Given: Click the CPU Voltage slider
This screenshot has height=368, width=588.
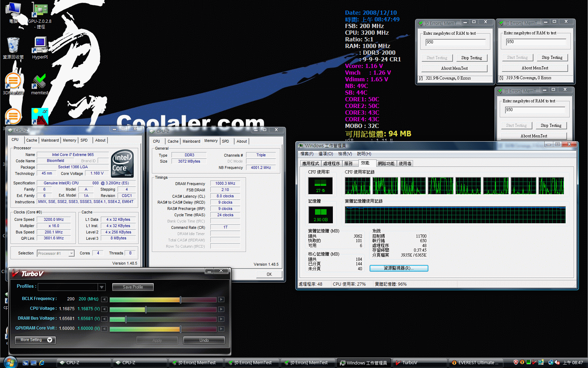Looking at the screenshot, I should click(x=163, y=309).
